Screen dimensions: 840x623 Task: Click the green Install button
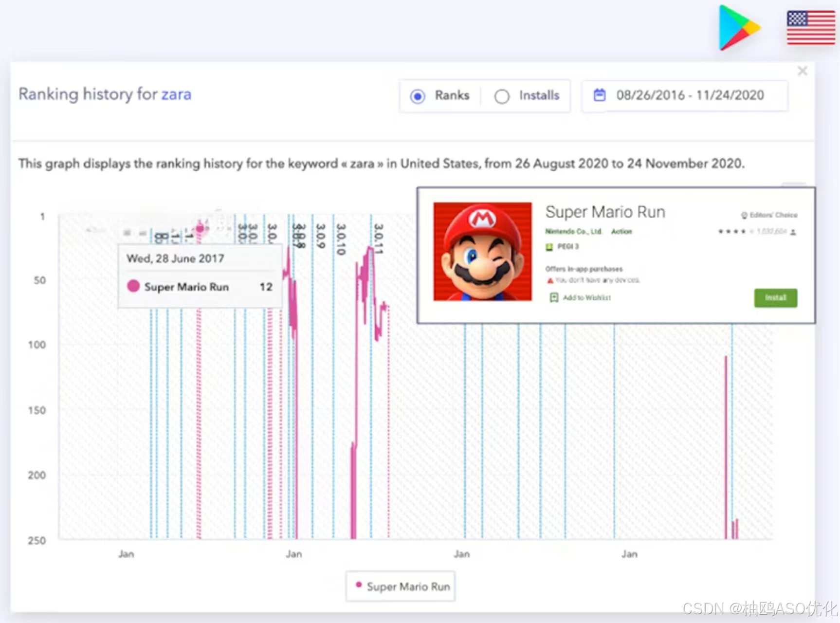(775, 298)
